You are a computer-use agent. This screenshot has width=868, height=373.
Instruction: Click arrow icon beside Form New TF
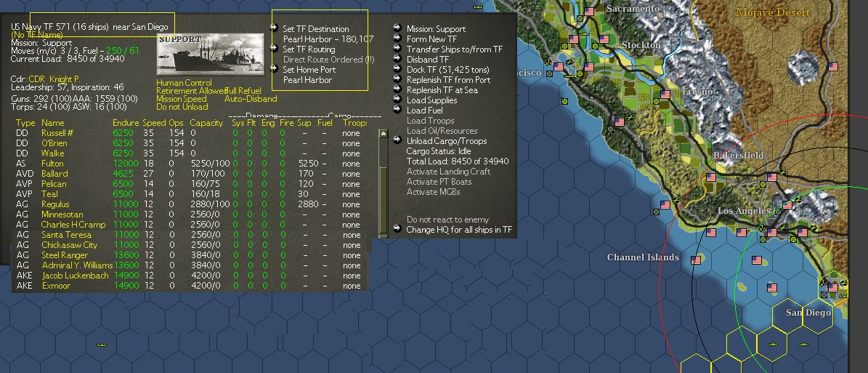click(x=397, y=38)
